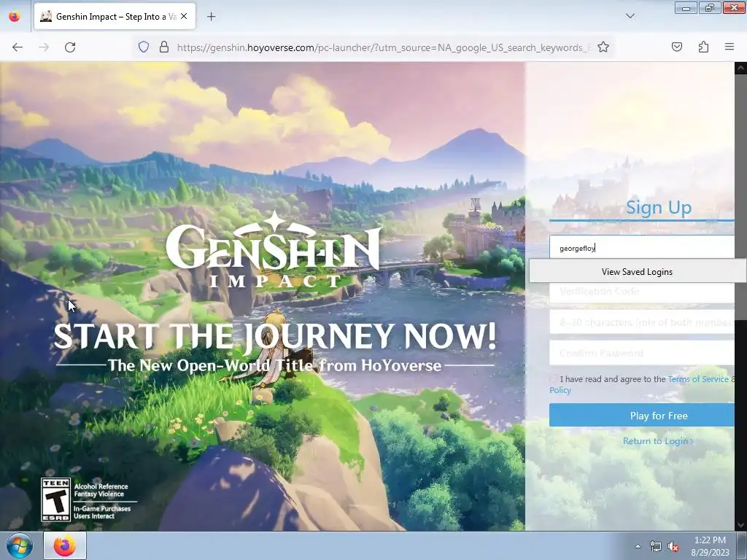Bookmark this page with the star icon

603,47
